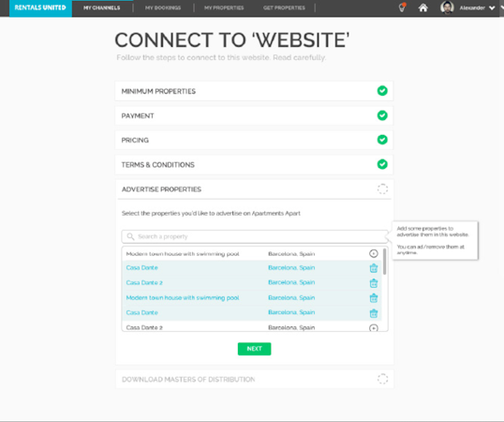The width and height of the screenshot is (504, 422).
Task: Expand the Pricing step
Action: click(254, 140)
